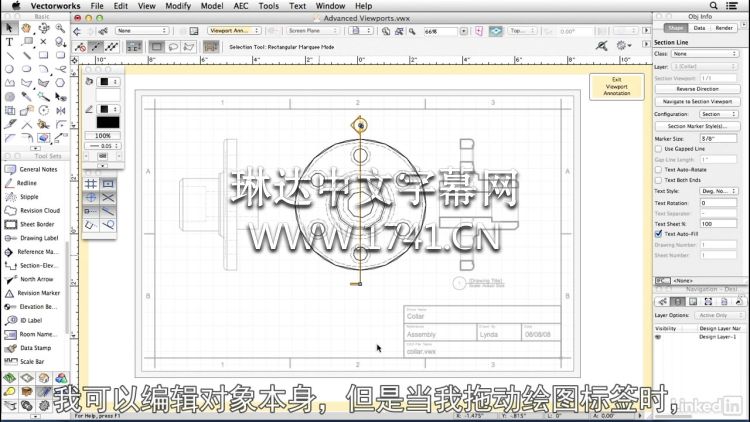Image resolution: width=750 pixels, height=422 pixels.
Task: Select the Oval tool
Action: (x=26, y=69)
